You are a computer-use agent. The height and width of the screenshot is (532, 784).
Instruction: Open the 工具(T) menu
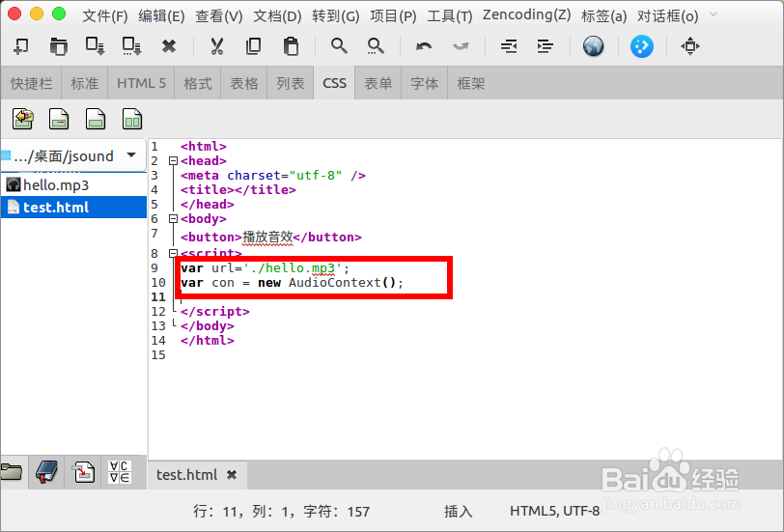tap(450, 16)
